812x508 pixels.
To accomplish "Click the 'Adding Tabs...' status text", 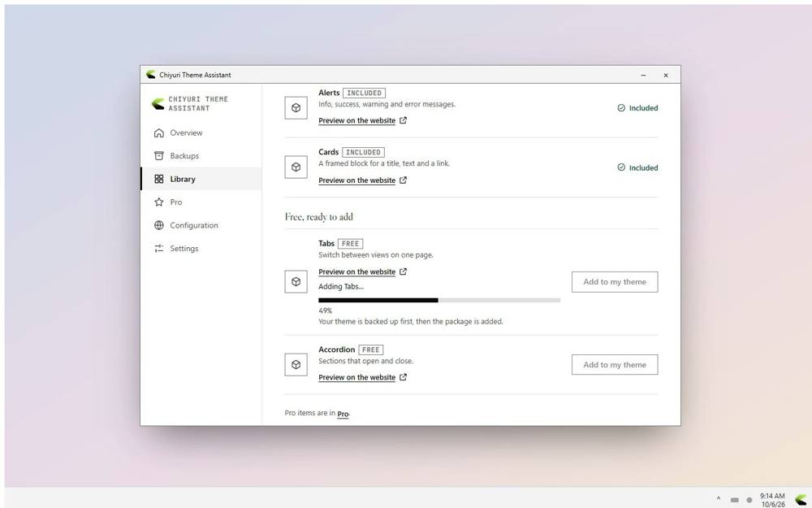I will coord(341,286).
